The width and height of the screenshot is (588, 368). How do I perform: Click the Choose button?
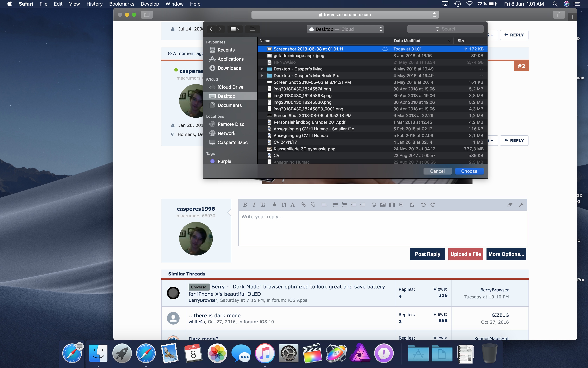(469, 171)
